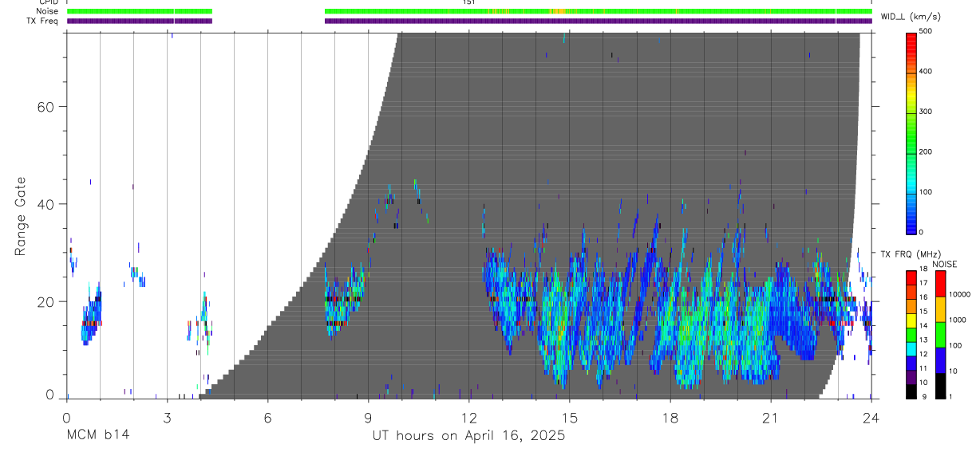Click the black segment of NOISE colorbar
980x452 pixels.
tap(941, 386)
